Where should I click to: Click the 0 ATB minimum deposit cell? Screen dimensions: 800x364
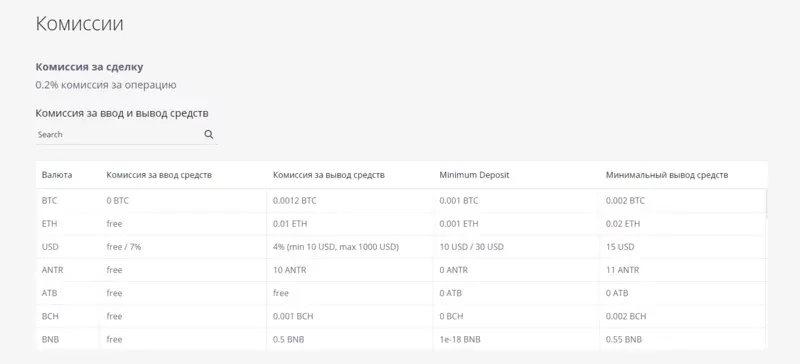tap(451, 293)
